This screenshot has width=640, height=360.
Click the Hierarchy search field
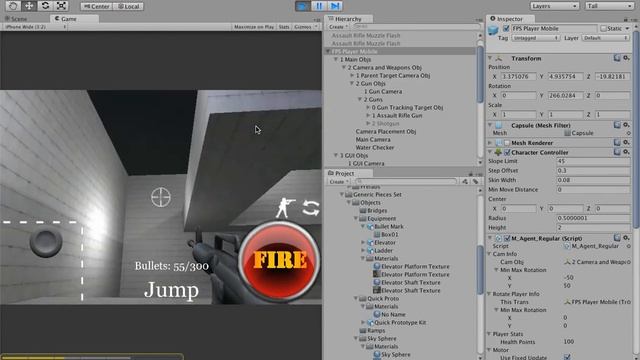pos(416,27)
